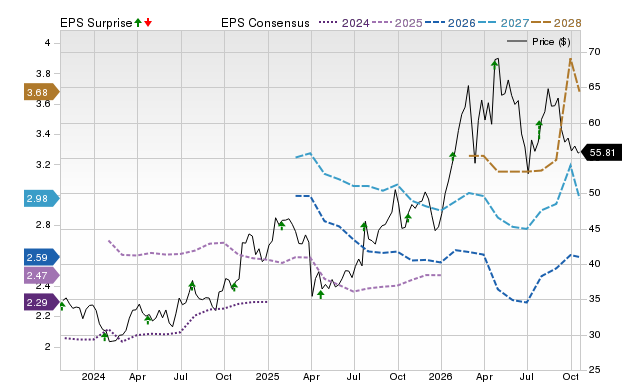The image size is (640, 382).
Task: Click the peak of the gold 2028 consensus line
Action: [570, 59]
